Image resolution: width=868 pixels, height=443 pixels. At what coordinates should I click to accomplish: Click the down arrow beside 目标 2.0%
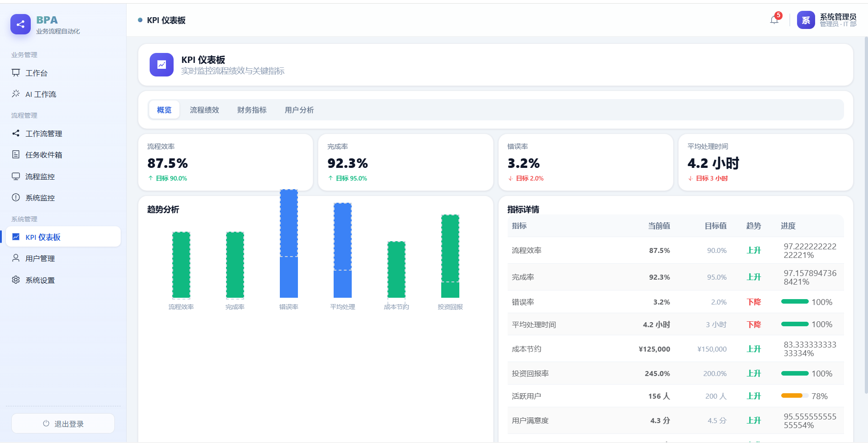510,178
